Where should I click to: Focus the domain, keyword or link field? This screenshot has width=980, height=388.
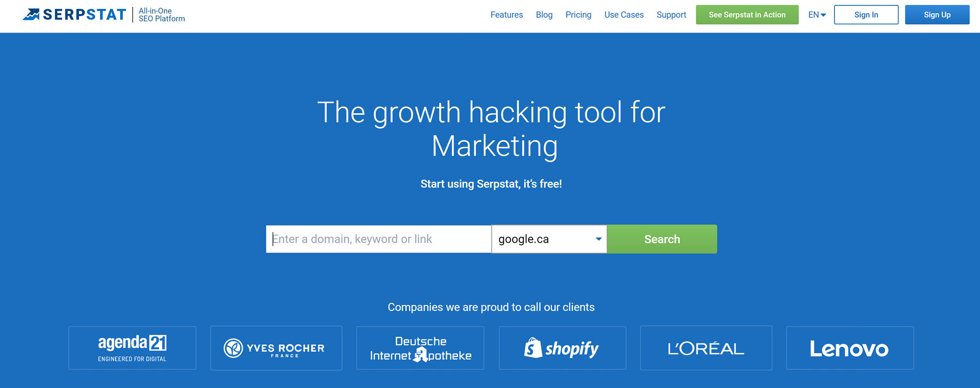coord(378,239)
